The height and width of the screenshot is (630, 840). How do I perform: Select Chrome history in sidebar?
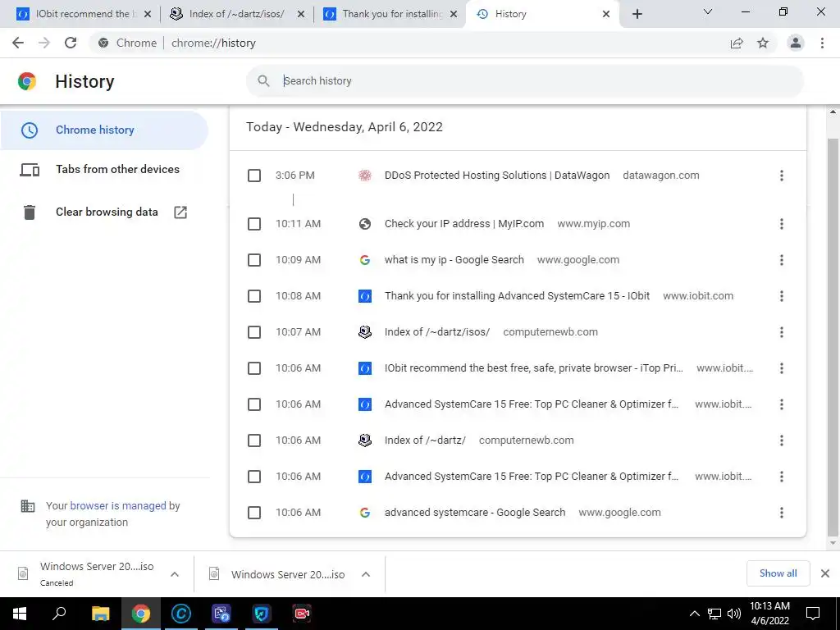click(x=104, y=130)
